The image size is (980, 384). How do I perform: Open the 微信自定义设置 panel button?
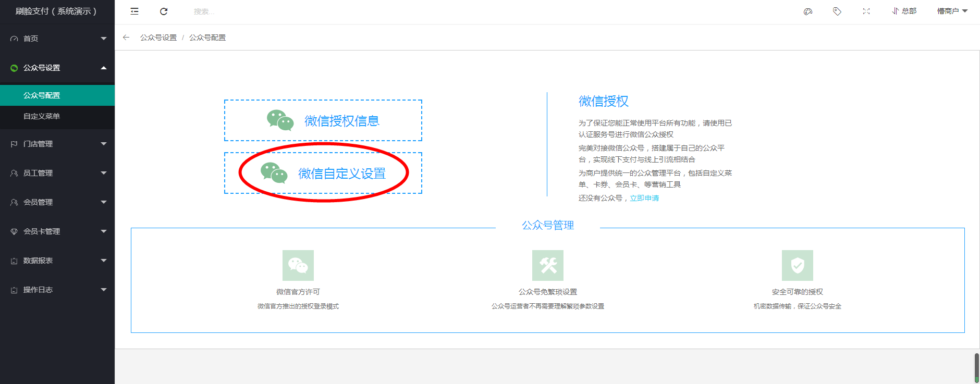323,173
